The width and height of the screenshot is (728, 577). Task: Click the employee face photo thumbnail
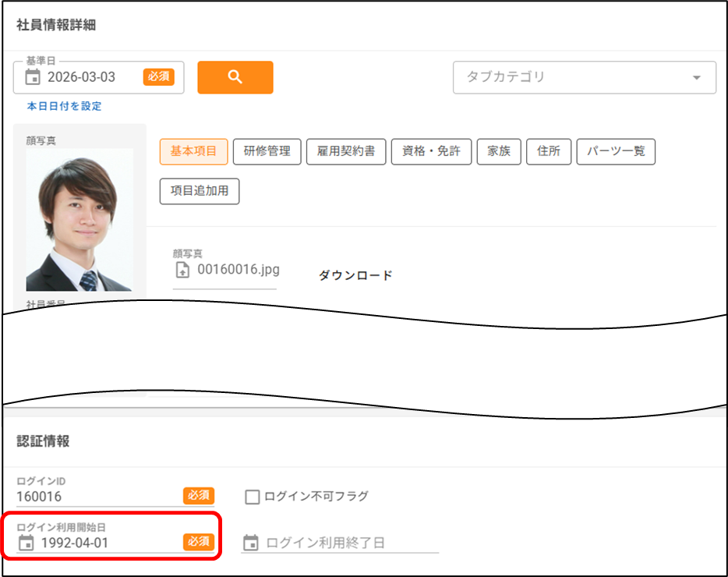point(80,220)
